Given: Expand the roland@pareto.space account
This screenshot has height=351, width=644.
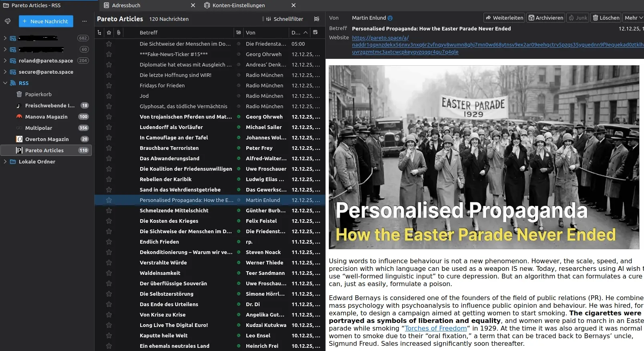Looking at the screenshot, I should [5, 61].
